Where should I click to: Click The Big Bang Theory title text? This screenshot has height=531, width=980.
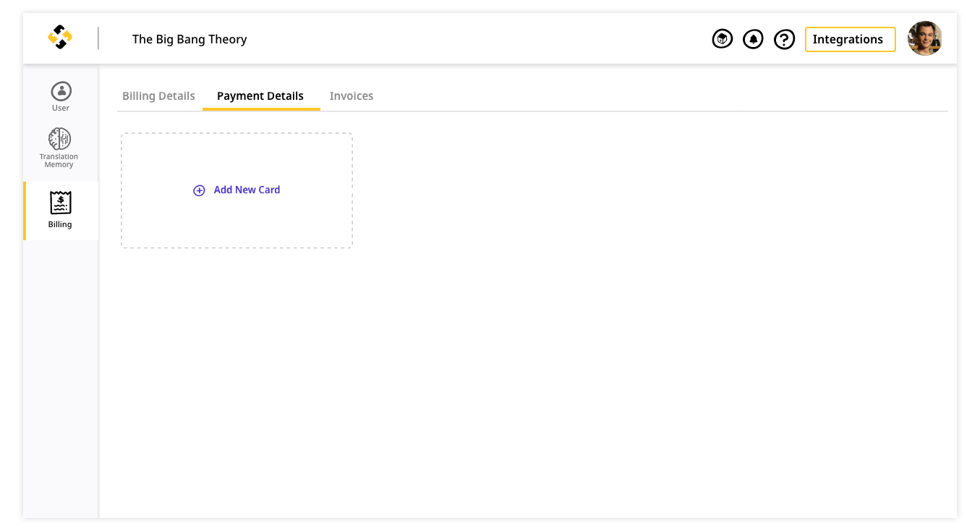[189, 39]
